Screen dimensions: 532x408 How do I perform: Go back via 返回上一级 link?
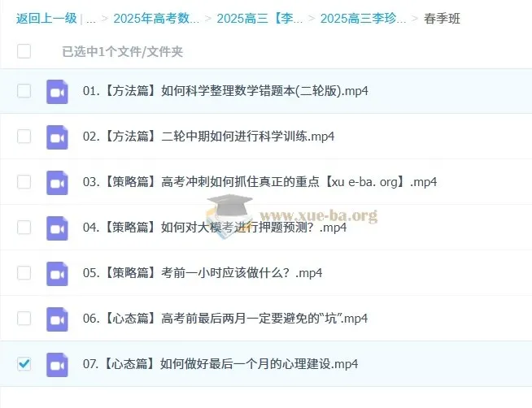[46, 19]
